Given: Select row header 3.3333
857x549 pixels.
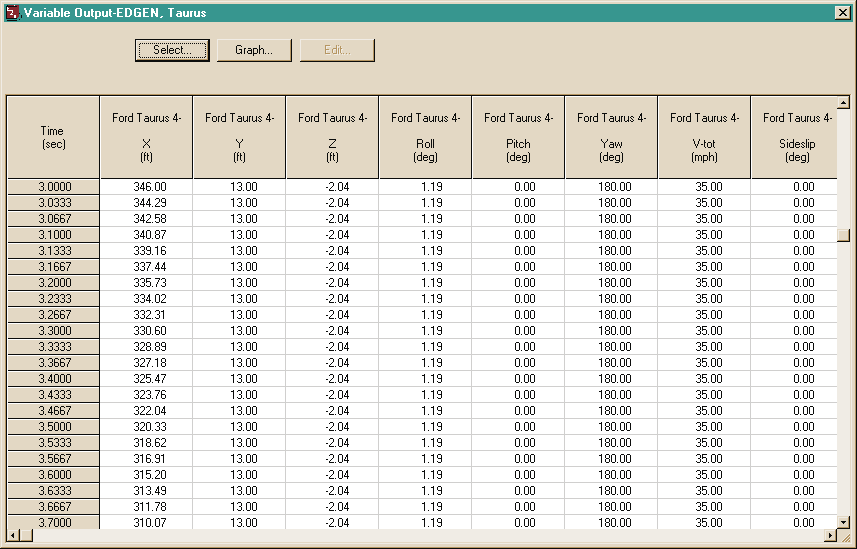Looking at the screenshot, I should (53, 347).
